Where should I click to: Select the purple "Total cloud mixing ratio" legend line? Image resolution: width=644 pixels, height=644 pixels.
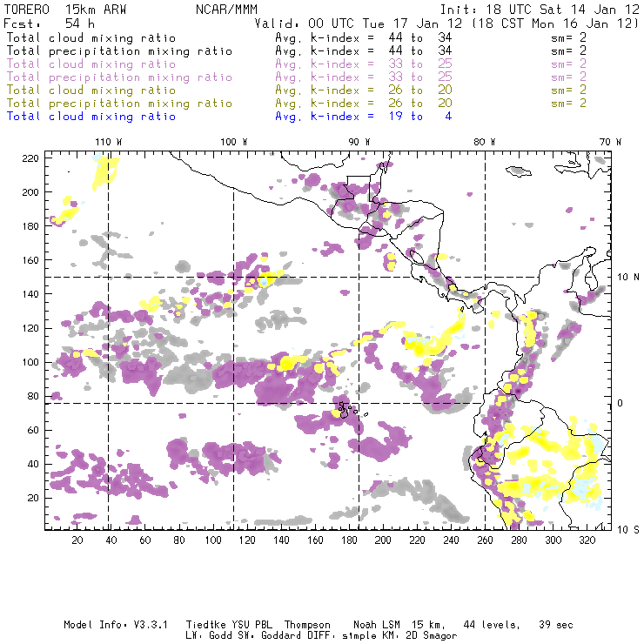click(x=91, y=64)
